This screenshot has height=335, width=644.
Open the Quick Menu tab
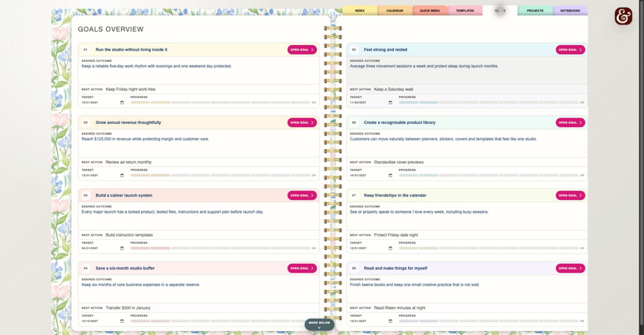click(430, 11)
